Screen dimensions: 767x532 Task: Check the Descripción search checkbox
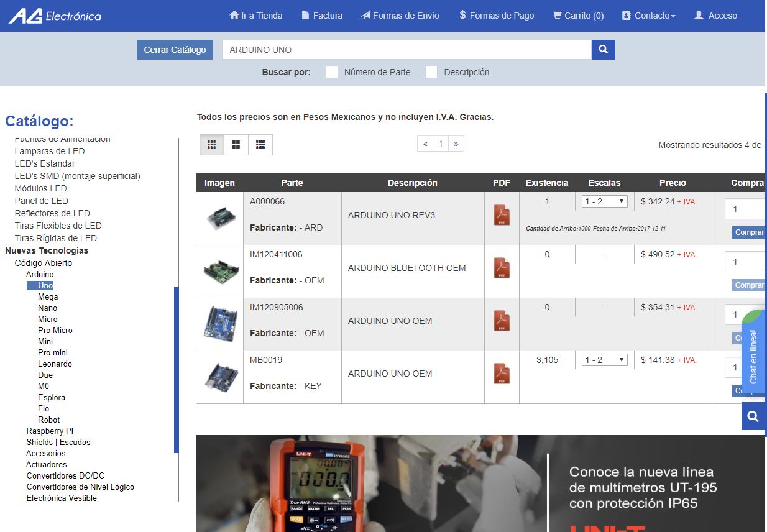pyautogui.click(x=431, y=72)
